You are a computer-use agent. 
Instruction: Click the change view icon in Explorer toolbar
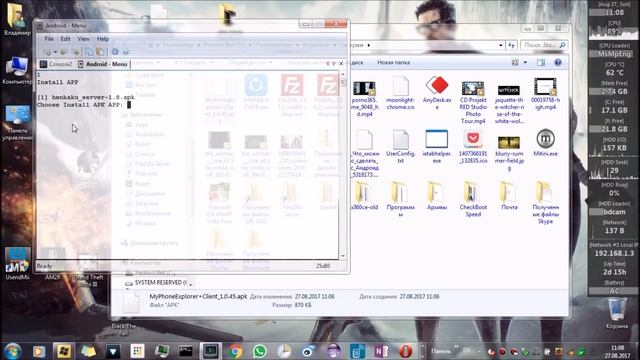click(515, 62)
